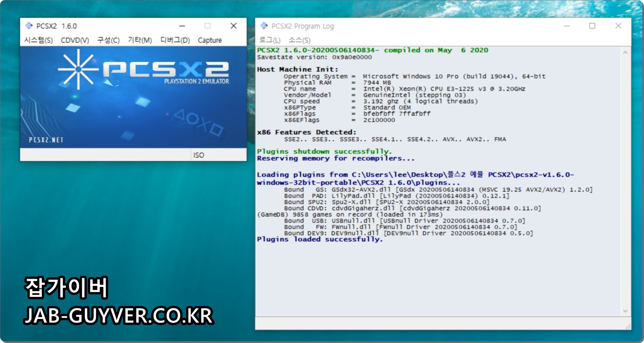Click the log scrollbar down arrow
This screenshot has height=343, width=644.
[625, 311]
